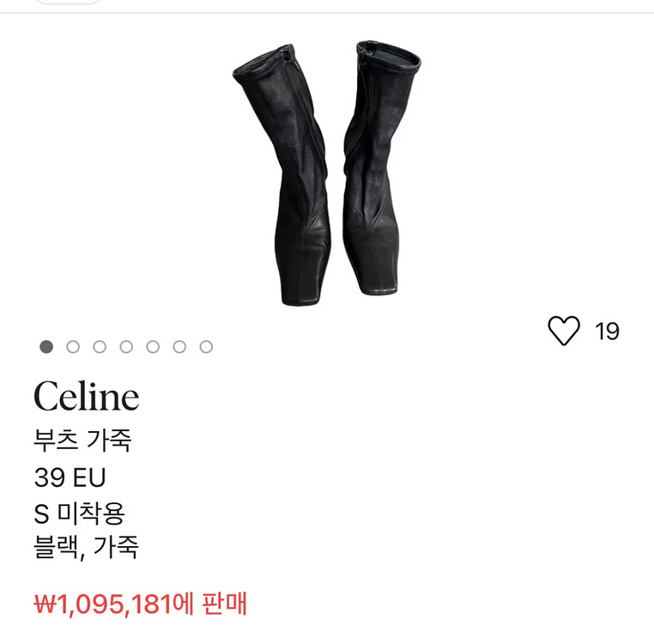The height and width of the screenshot is (644, 654).
Task: Click 가죽 after 블랙 comma
Action: click(116, 547)
